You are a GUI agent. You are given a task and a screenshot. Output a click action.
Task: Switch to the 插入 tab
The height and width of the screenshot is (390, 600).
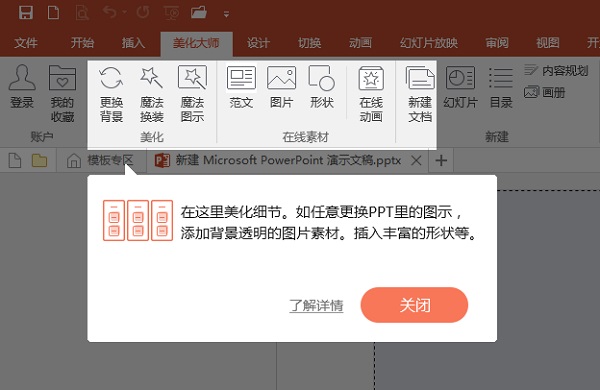pyautogui.click(x=133, y=42)
